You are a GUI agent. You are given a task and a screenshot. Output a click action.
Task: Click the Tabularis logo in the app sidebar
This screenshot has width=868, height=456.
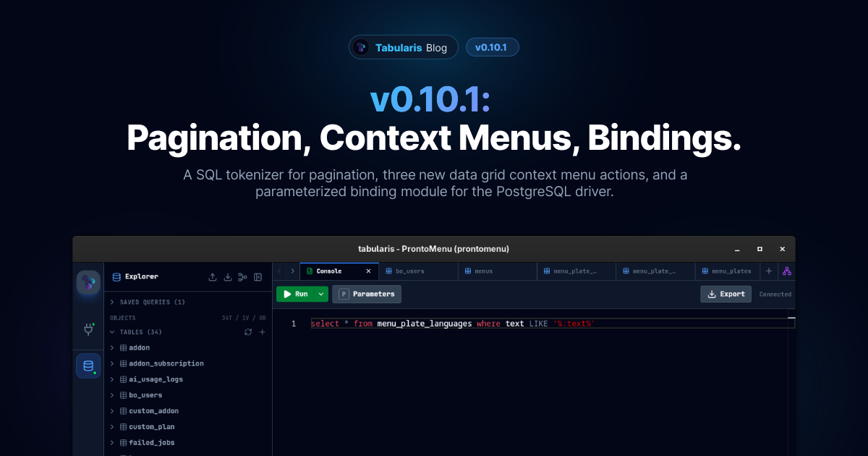[88, 282]
